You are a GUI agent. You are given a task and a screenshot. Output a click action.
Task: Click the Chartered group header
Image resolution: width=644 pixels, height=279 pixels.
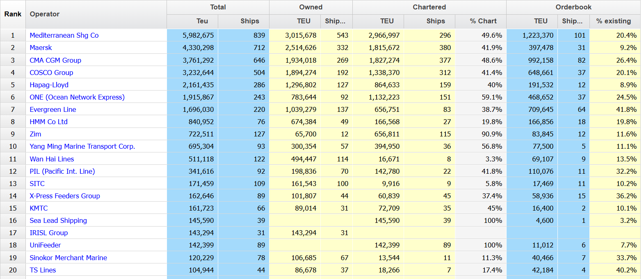pyautogui.click(x=429, y=7)
